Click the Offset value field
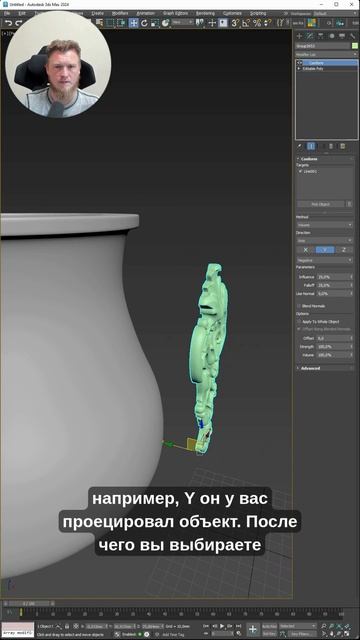 tap(333, 338)
